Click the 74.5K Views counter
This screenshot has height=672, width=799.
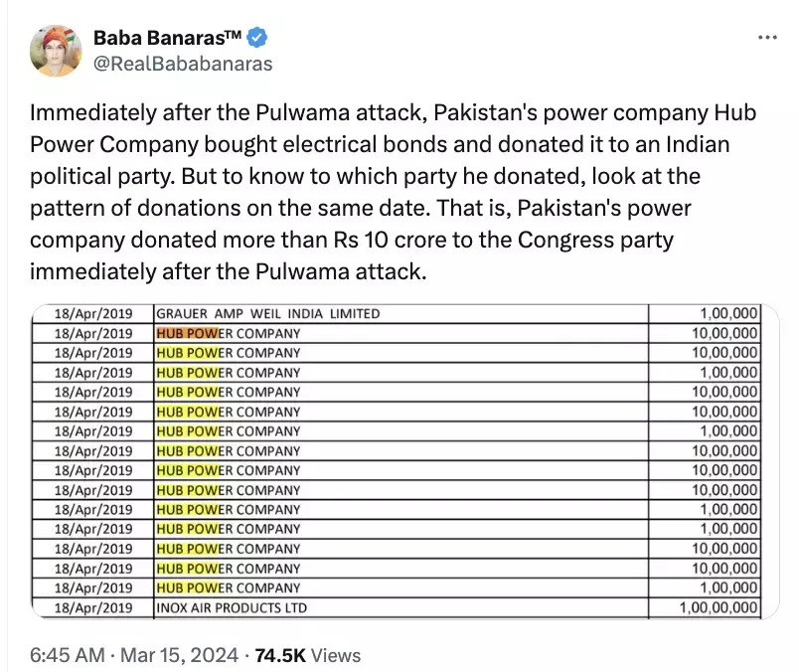pyautogui.click(x=308, y=655)
